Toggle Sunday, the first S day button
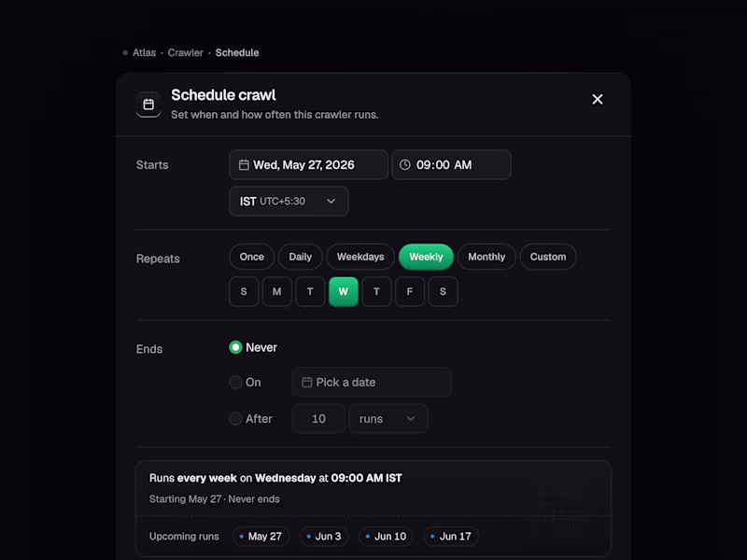Image resolution: width=747 pixels, height=560 pixels. point(244,291)
